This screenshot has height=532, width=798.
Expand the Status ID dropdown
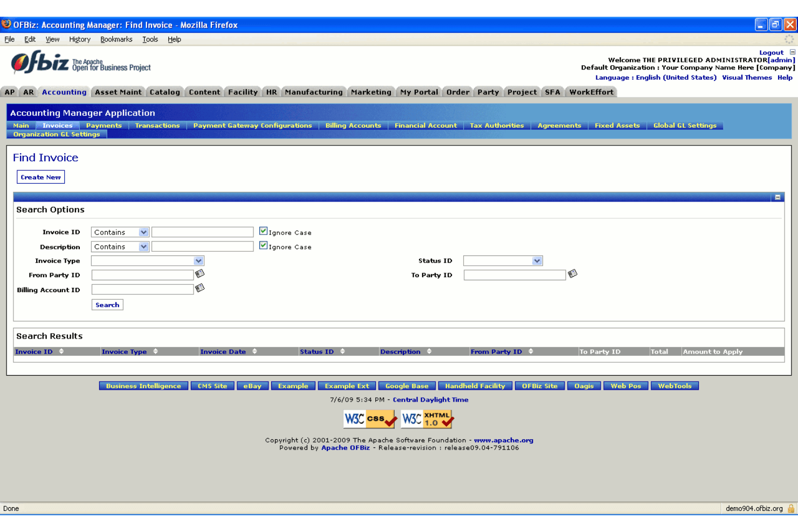point(503,261)
